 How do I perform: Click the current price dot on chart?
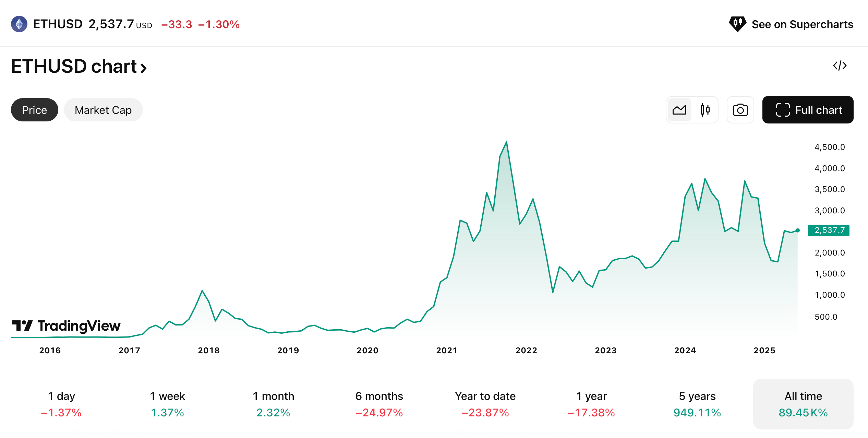click(798, 230)
